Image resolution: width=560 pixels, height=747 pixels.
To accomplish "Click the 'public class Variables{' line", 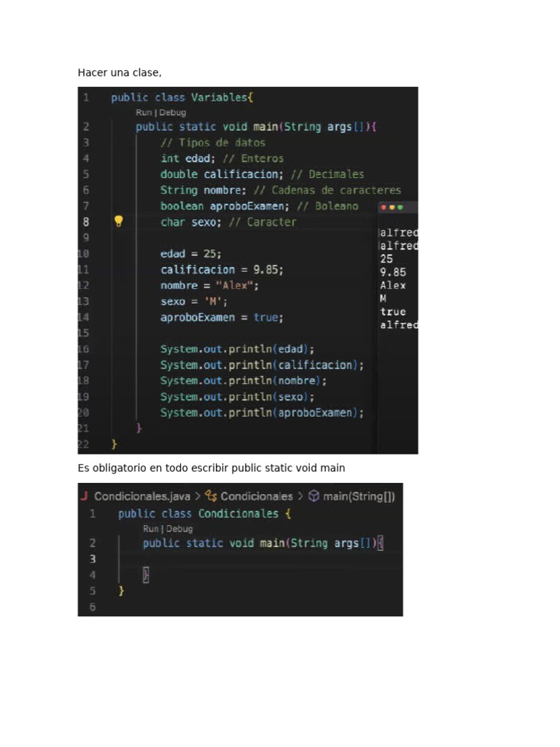I will (182, 98).
